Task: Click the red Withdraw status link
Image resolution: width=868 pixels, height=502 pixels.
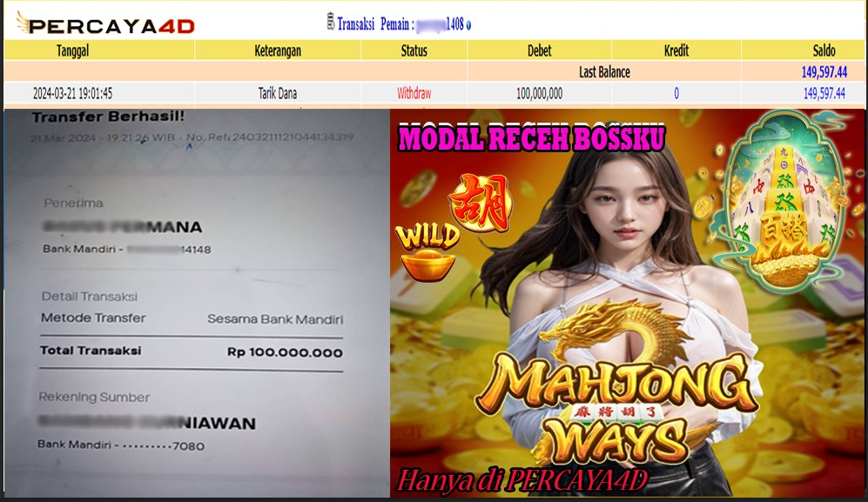Action: click(414, 93)
